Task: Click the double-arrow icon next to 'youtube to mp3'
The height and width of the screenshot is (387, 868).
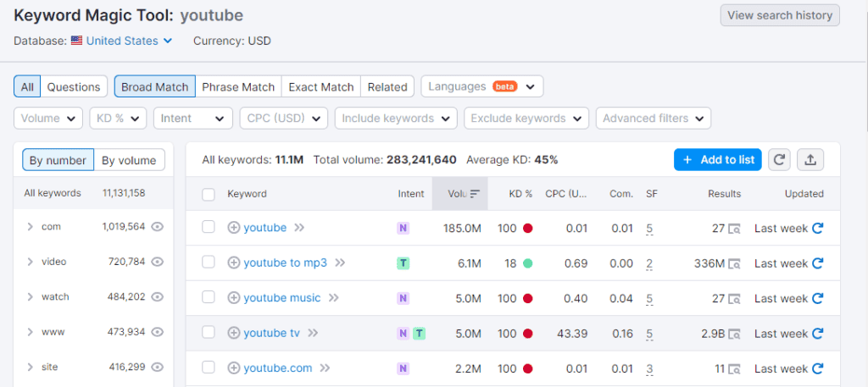Action: pos(340,263)
